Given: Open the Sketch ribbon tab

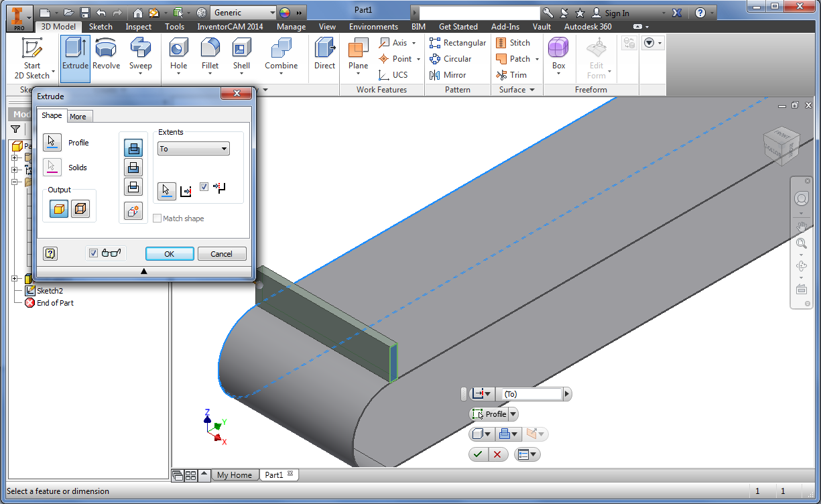Looking at the screenshot, I should (101, 27).
